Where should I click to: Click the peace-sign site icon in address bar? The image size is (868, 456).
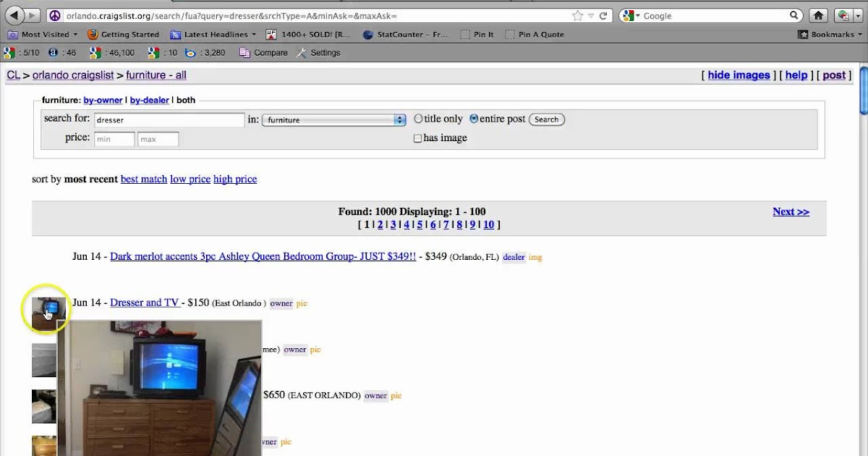[x=56, y=15]
